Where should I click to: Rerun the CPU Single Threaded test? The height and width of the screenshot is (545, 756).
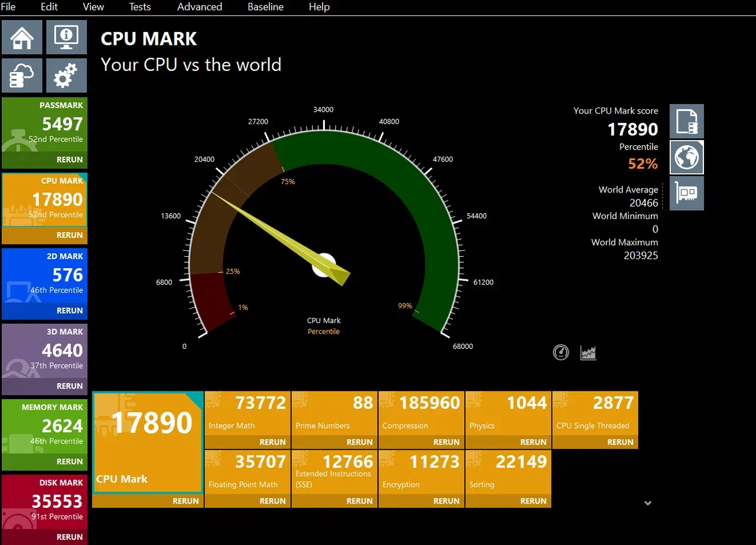tap(620, 442)
